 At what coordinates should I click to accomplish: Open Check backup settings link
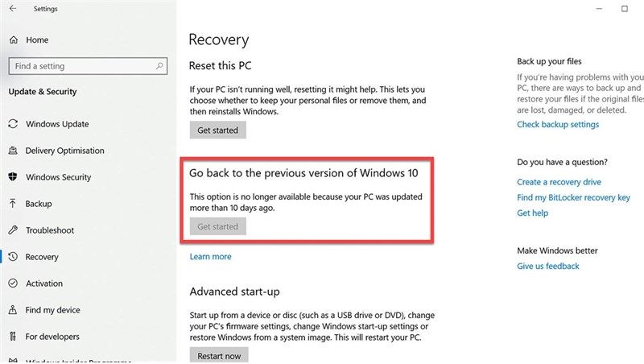click(558, 125)
